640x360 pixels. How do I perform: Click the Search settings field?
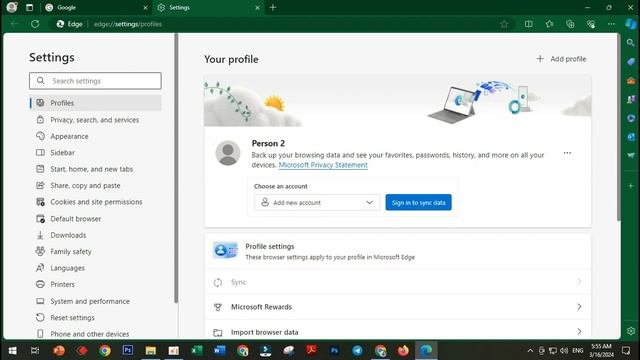click(x=96, y=81)
